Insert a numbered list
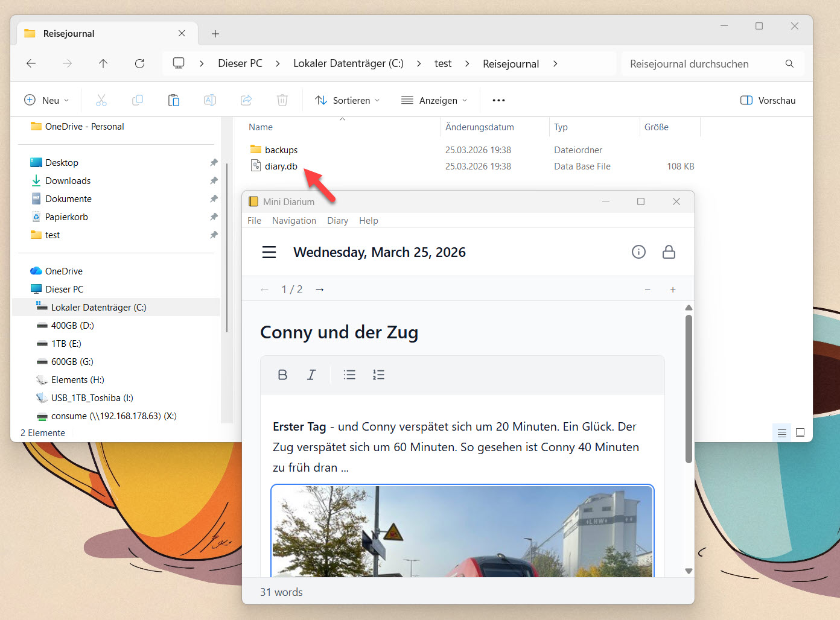This screenshot has height=620, width=840. point(378,375)
